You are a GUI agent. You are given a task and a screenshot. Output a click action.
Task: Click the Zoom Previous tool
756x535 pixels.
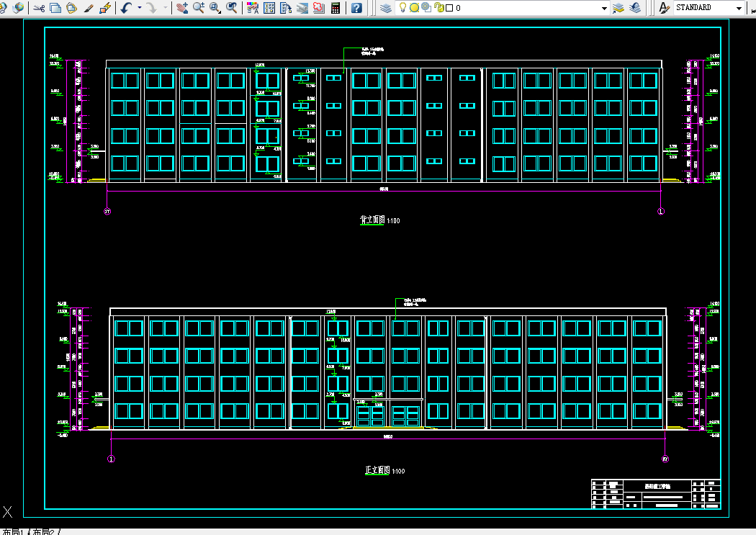coord(232,8)
